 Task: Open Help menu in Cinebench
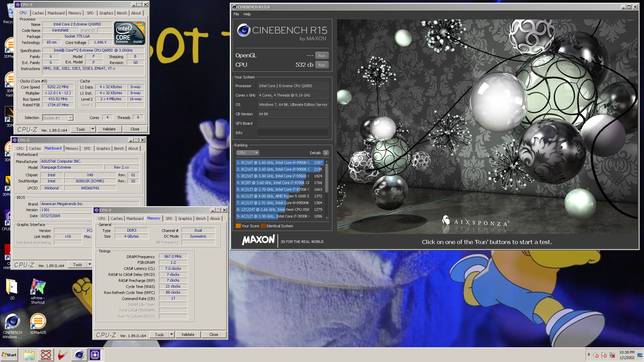pyautogui.click(x=247, y=14)
